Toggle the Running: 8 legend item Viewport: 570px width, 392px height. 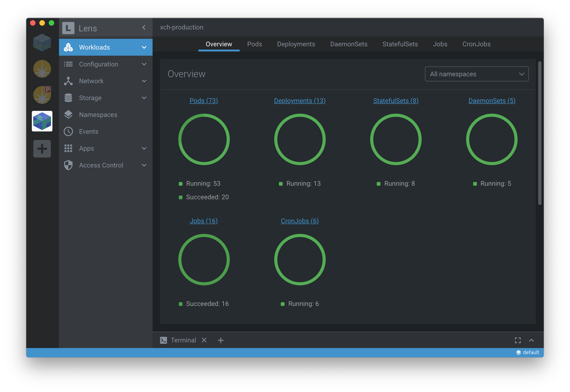click(x=396, y=183)
